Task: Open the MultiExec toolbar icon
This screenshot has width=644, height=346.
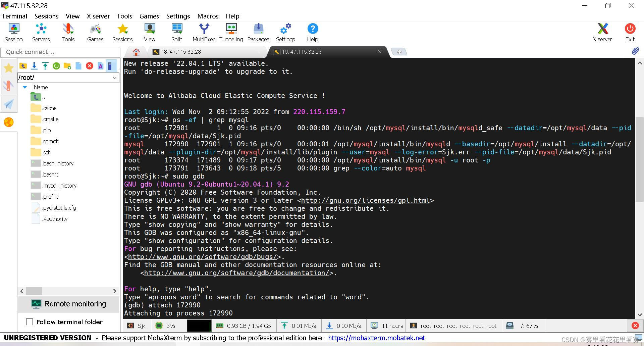Action: pos(204,33)
